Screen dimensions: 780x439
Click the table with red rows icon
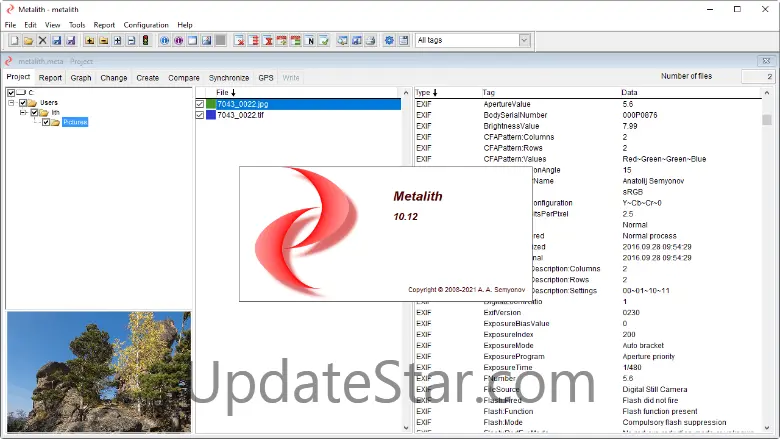coord(254,40)
